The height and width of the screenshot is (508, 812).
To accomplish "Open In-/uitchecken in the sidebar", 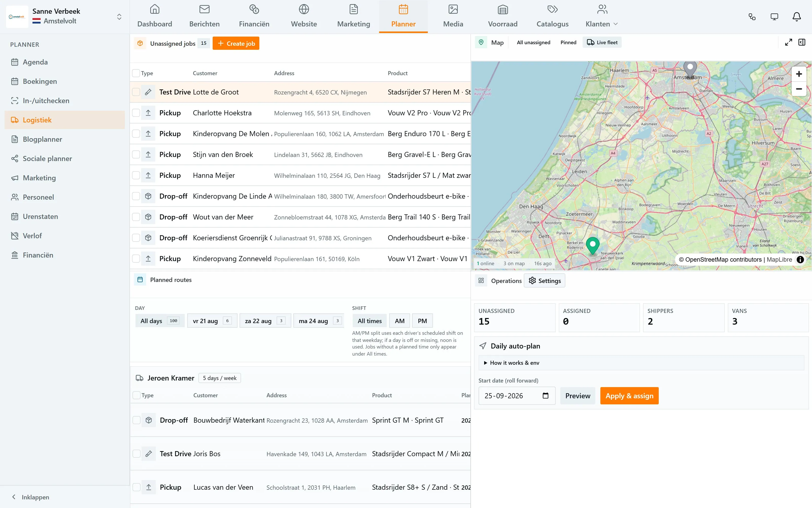I will click(64, 101).
